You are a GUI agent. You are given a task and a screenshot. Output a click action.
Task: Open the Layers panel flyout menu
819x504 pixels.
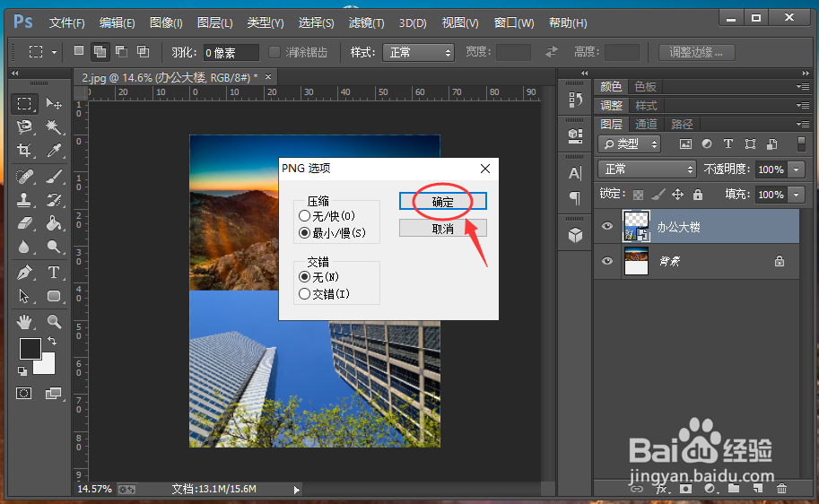(x=803, y=125)
